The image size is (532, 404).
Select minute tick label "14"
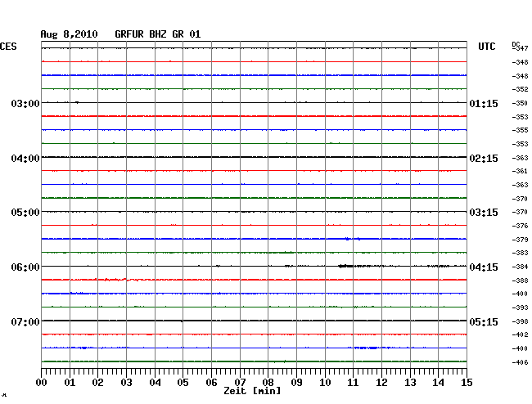[438, 383]
